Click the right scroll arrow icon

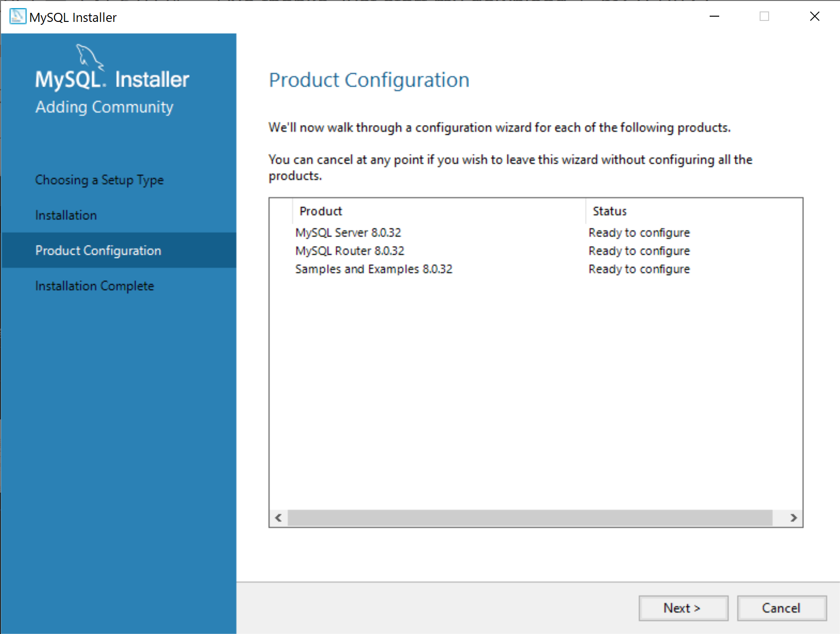coord(793,517)
